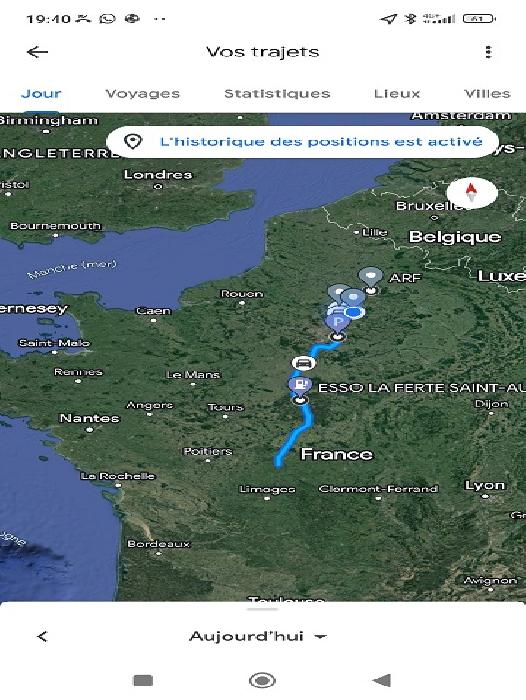Tap the Android home button
526x700 pixels.
(x=262, y=680)
